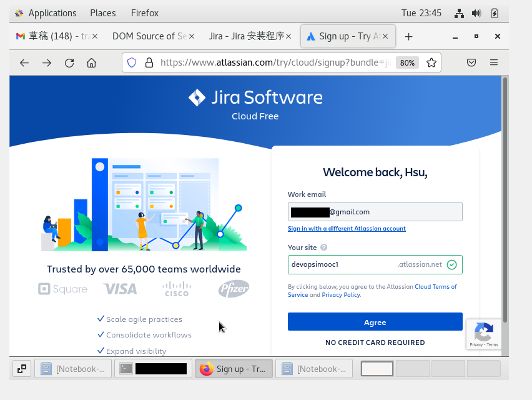Image resolution: width=532 pixels, height=400 pixels.
Task: Switch to Sign up Firefox taskbar window
Action: [x=234, y=369]
